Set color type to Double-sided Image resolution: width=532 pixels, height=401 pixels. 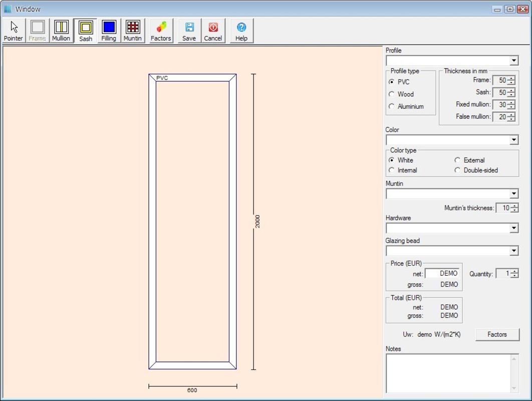[x=457, y=170]
